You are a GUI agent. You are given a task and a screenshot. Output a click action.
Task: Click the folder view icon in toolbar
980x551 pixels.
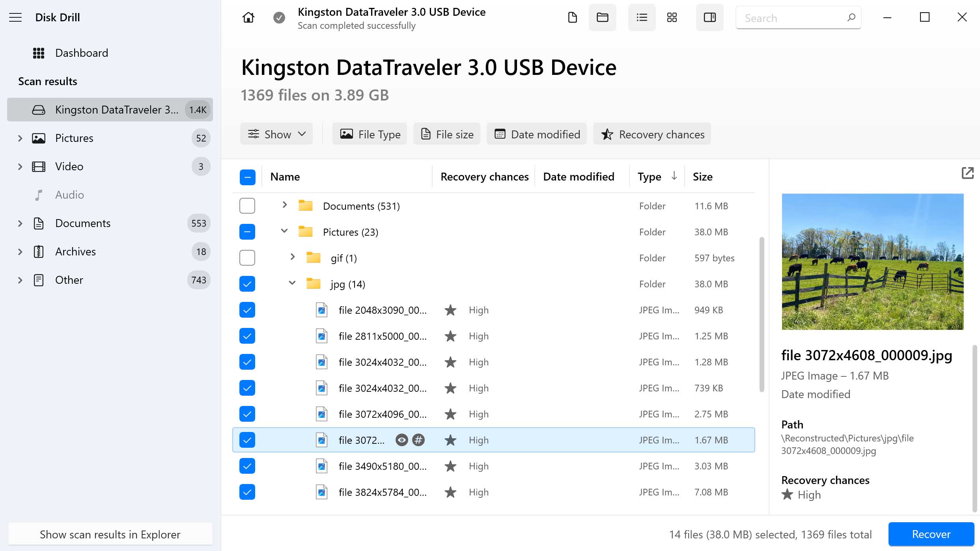click(603, 17)
